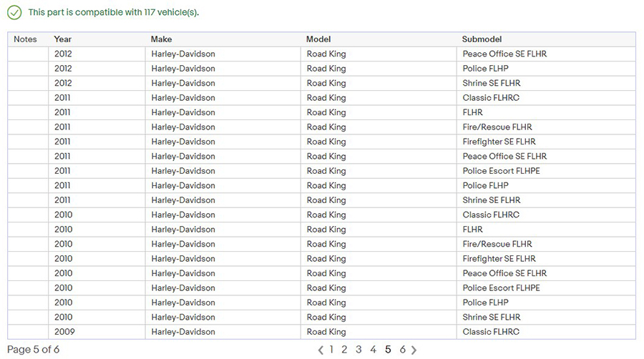Jump to page 4 of the table
644x359 pixels.
[x=373, y=350]
